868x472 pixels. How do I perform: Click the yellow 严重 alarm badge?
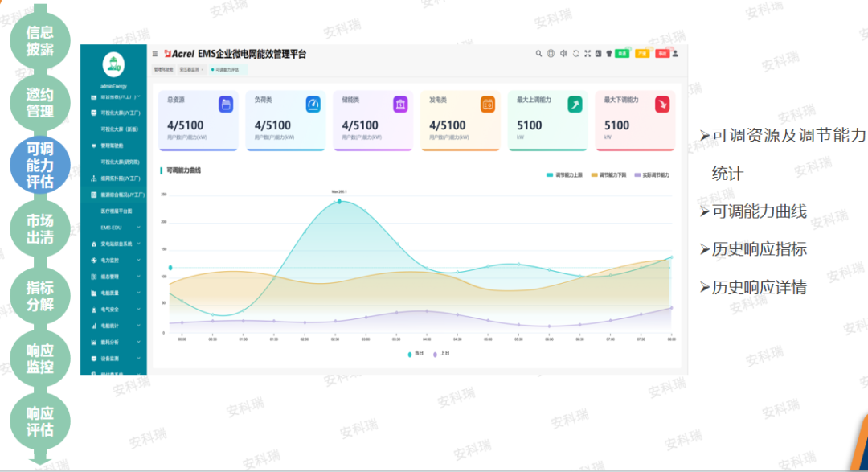(x=642, y=54)
